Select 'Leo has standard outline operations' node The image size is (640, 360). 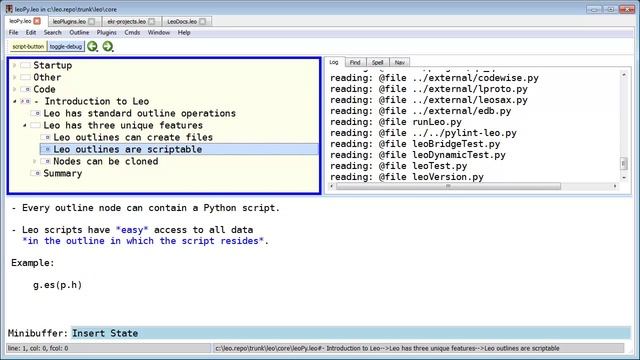140,113
